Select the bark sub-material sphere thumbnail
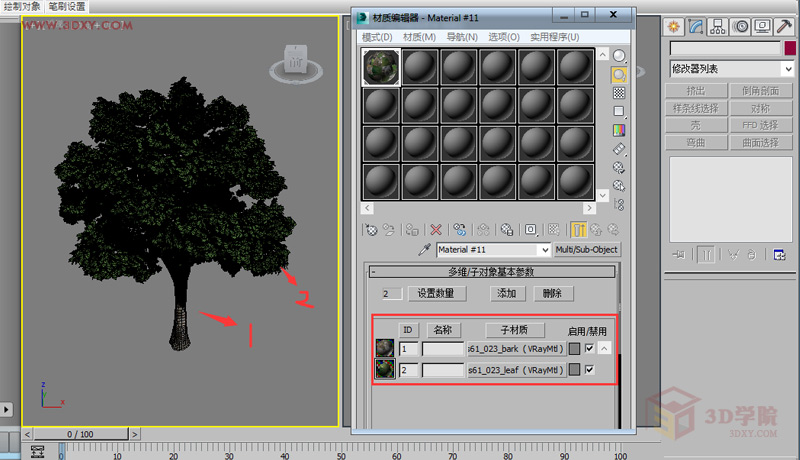The height and width of the screenshot is (460, 800). [x=385, y=348]
